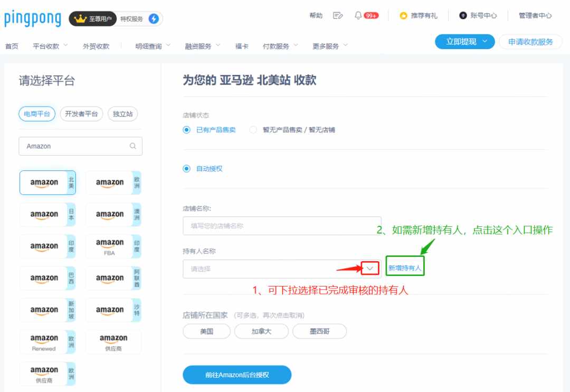Click 前往Amazon后台授权 button
Image resolution: width=570 pixels, height=392 pixels.
point(237,375)
